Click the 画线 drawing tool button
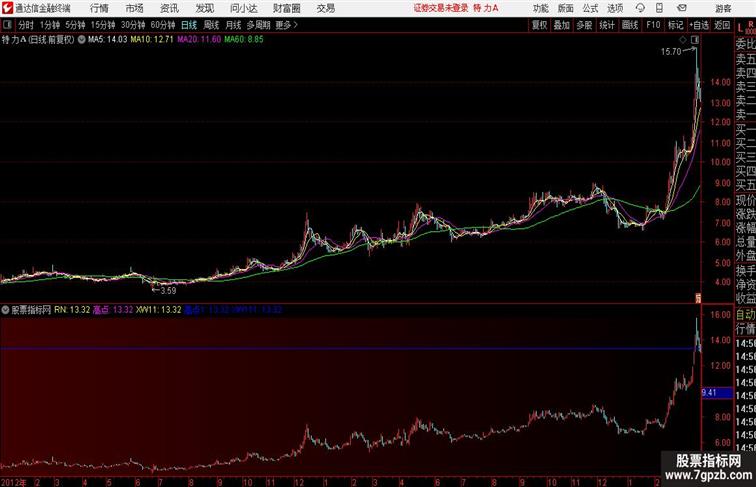The width and height of the screenshot is (756, 487). pos(630,25)
